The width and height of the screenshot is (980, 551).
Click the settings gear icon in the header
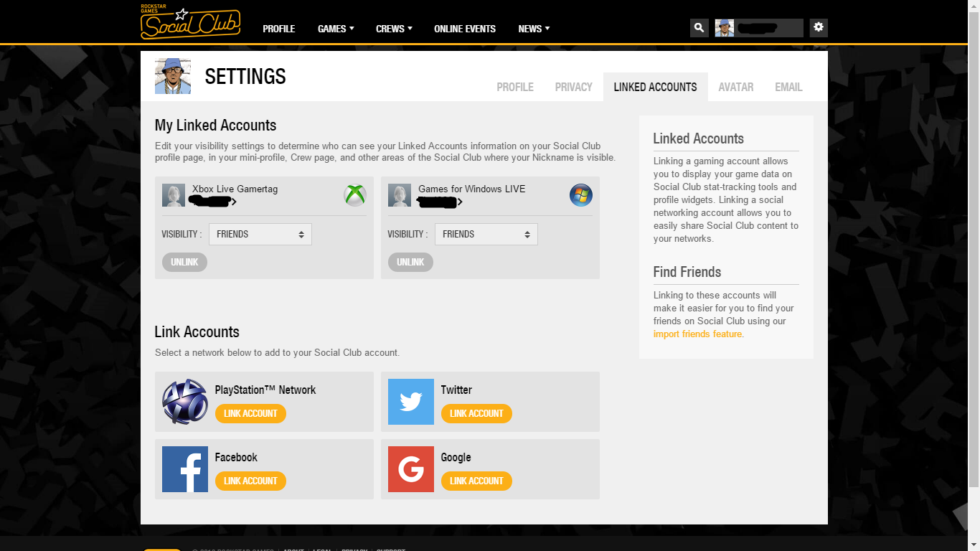click(819, 28)
